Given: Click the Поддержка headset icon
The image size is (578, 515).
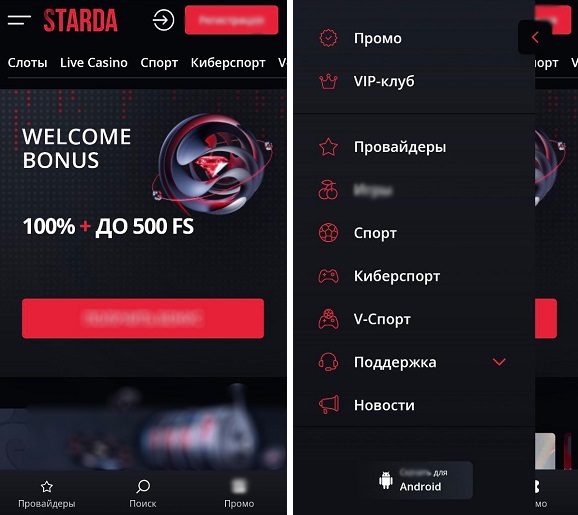Looking at the screenshot, I should click(328, 362).
